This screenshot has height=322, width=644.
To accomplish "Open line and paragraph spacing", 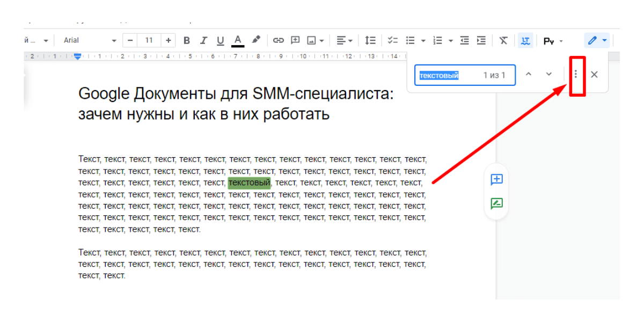I will (x=370, y=41).
